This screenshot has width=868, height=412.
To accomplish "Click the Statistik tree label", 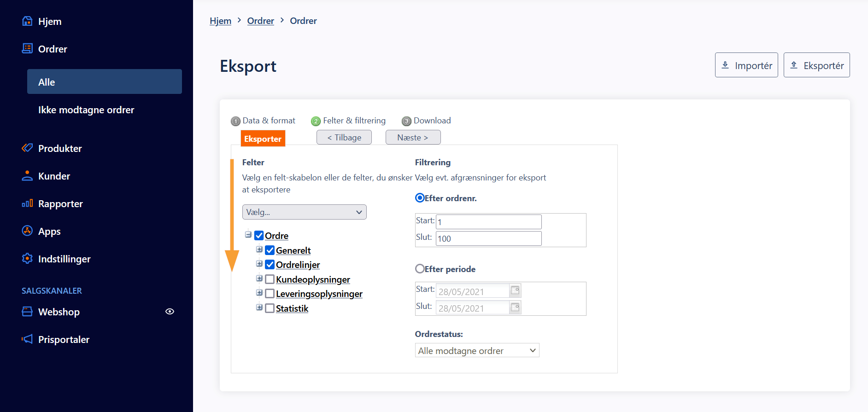I will point(292,308).
